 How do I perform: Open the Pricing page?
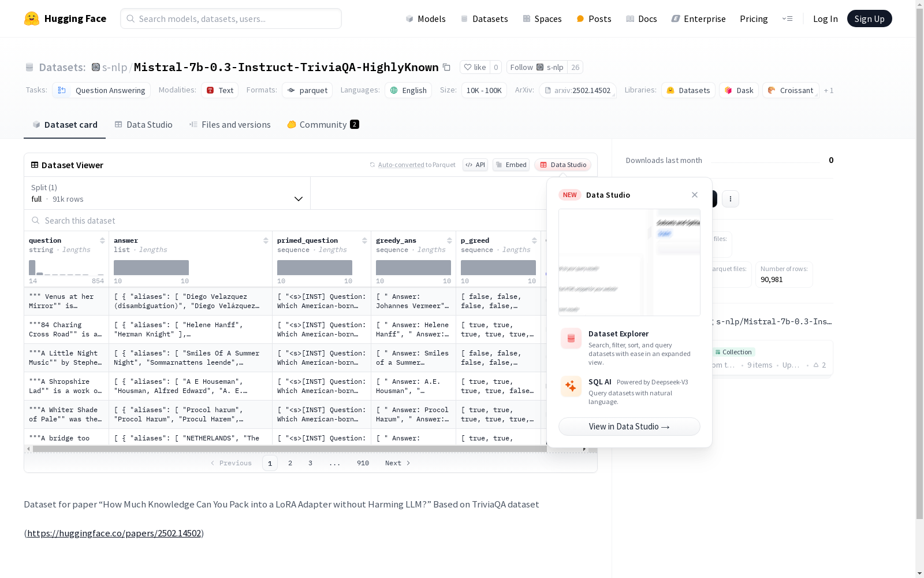(x=754, y=18)
